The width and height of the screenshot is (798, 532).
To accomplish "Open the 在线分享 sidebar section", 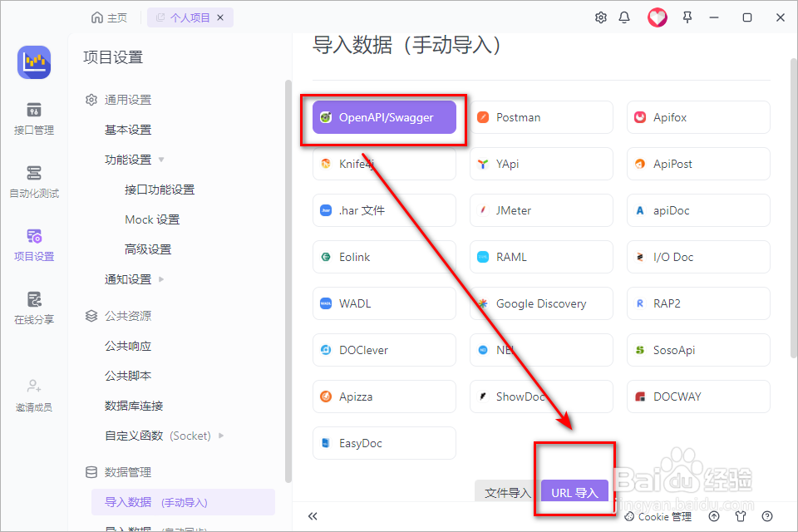I will point(33,308).
